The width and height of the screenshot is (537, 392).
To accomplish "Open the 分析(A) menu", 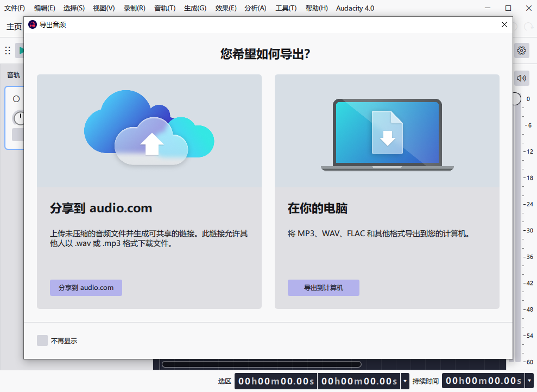I will pyautogui.click(x=255, y=8).
